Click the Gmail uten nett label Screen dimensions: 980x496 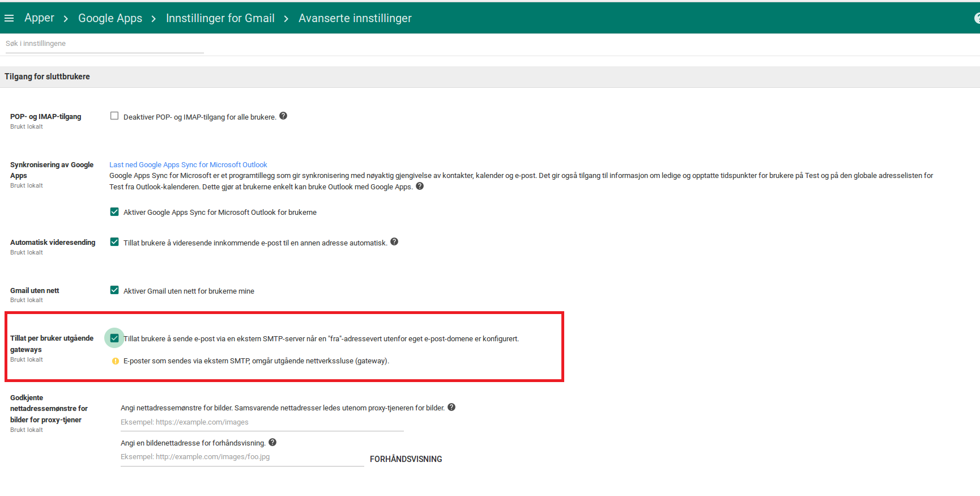(x=35, y=290)
